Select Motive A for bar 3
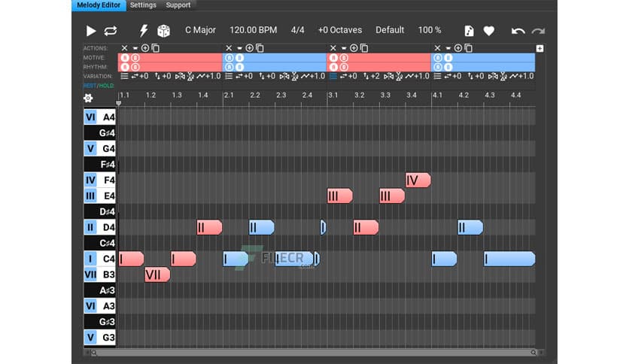 coord(333,58)
